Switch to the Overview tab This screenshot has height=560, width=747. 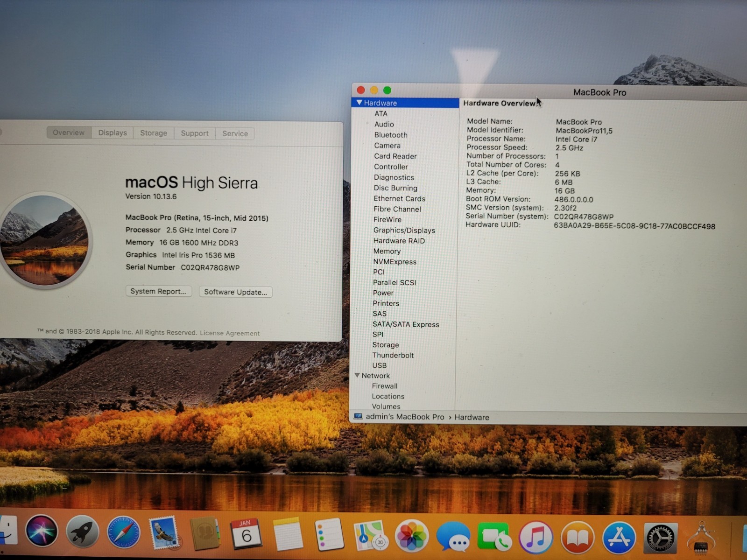pos(69,133)
